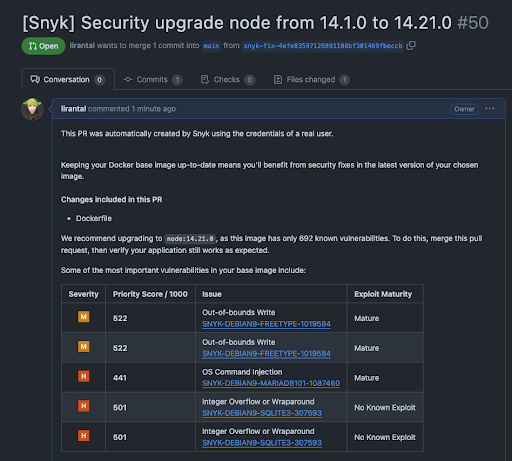Image resolution: width=512 pixels, height=461 pixels.
Task: Click the Owner badge
Action: coord(464,109)
